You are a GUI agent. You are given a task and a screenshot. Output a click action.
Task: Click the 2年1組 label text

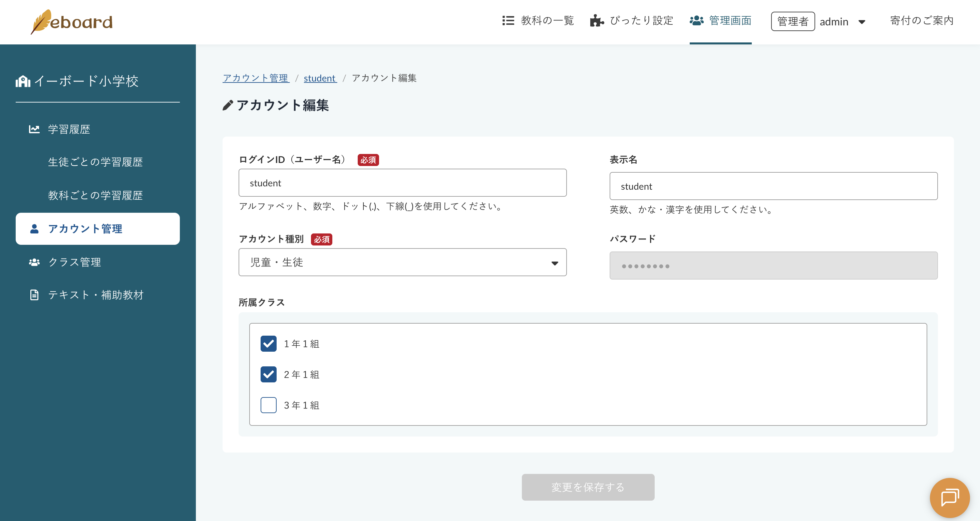(x=302, y=375)
